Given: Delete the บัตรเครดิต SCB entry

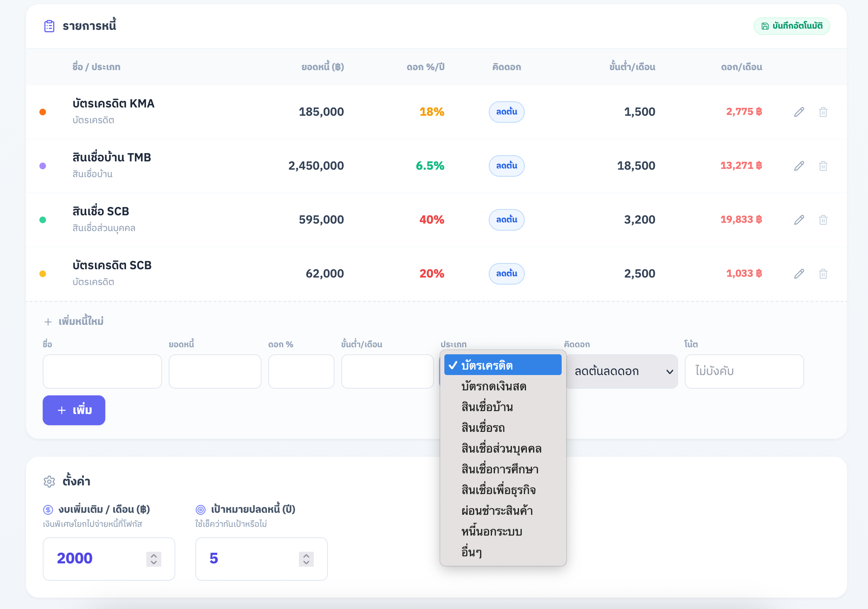Looking at the screenshot, I should pos(823,274).
